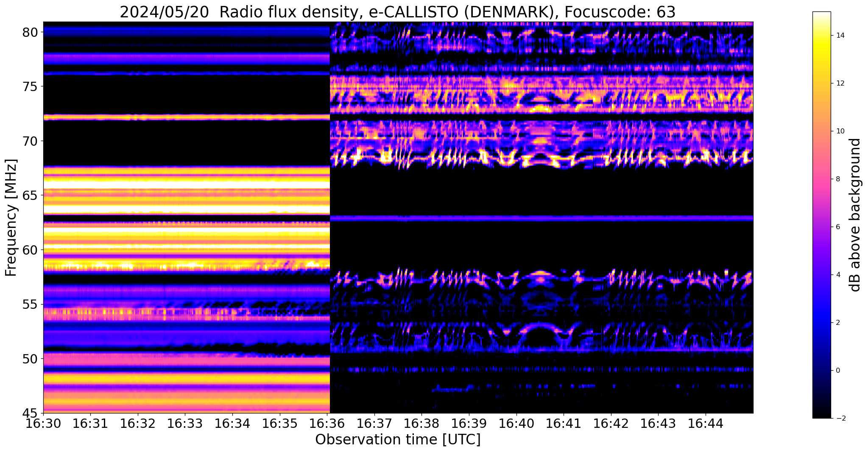Click the colorbar tick value 4
Image resolution: width=868 pixels, height=452 pixels.
pyautogui.click(x=837, y=275)
